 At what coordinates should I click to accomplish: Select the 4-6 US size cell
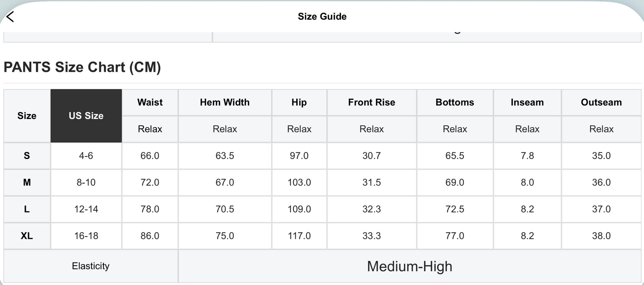click(86, 156)
